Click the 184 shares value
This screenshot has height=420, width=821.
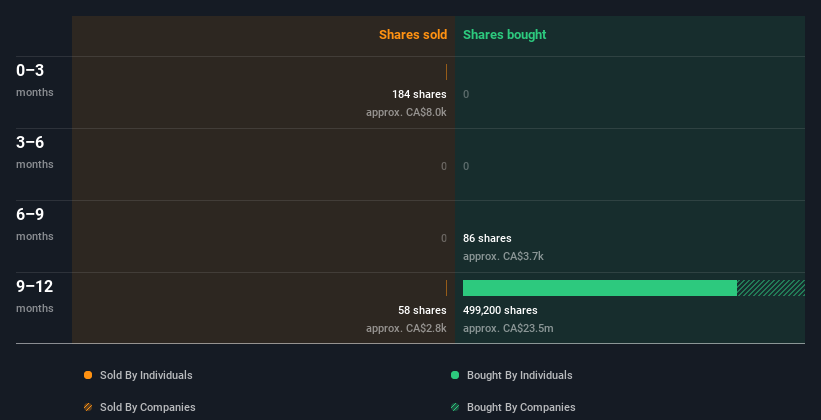tap(419, 94)
